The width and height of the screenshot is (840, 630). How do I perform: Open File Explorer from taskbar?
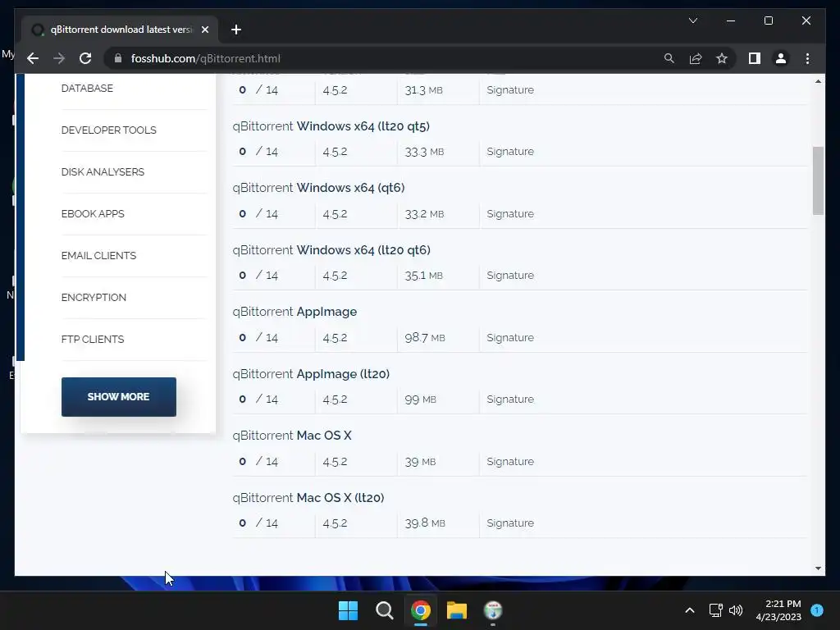pyautogui.click(x=457, y=610)
